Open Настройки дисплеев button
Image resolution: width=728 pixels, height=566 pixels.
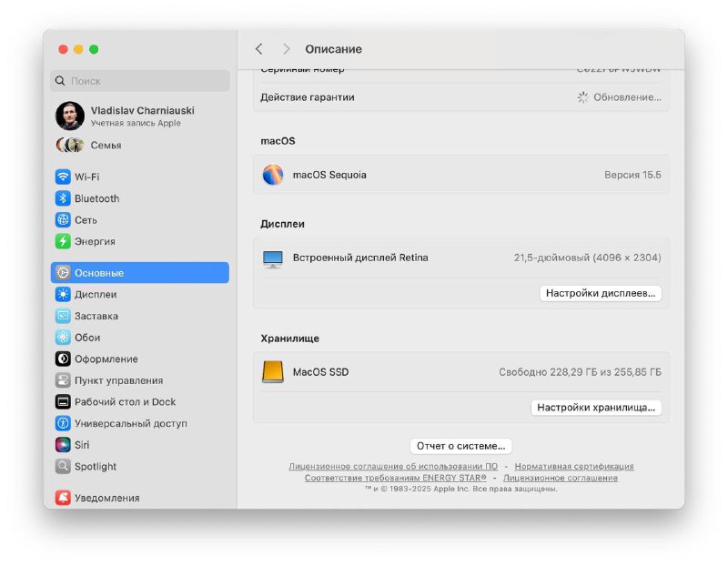click(x=601, y=293)
